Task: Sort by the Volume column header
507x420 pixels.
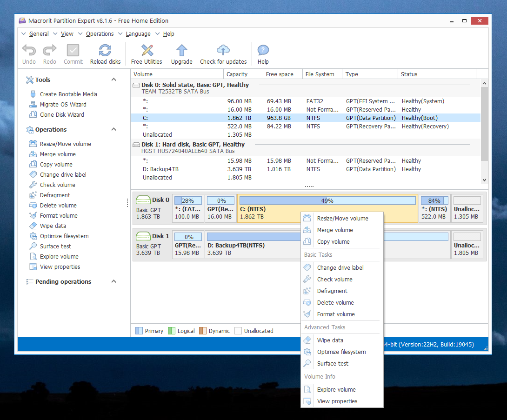Action: pos(177,74)
